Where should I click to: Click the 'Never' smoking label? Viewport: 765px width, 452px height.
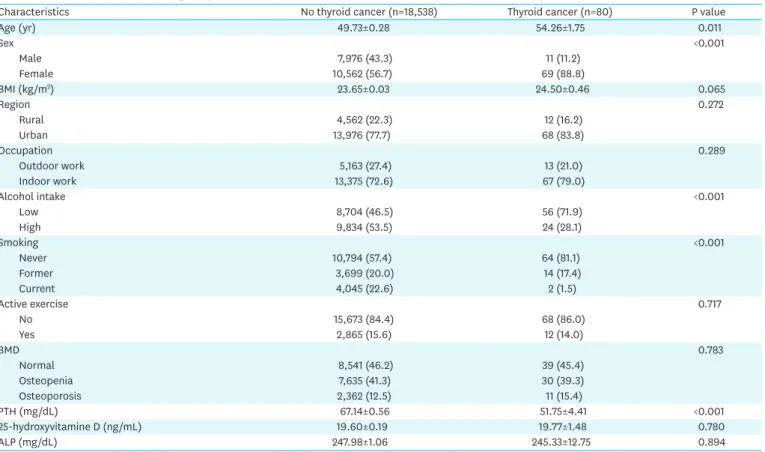(33, 258)
